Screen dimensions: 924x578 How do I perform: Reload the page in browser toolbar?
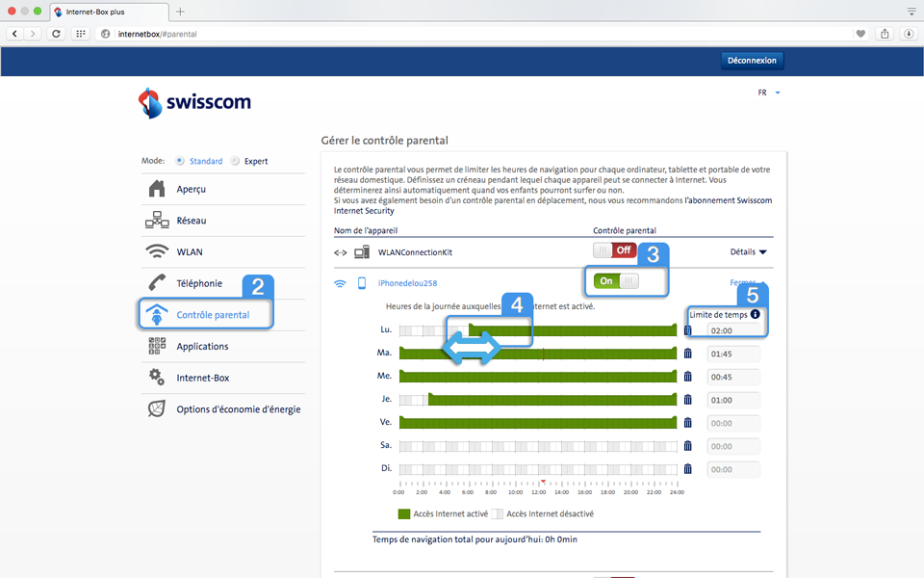[x=57, y=34]
